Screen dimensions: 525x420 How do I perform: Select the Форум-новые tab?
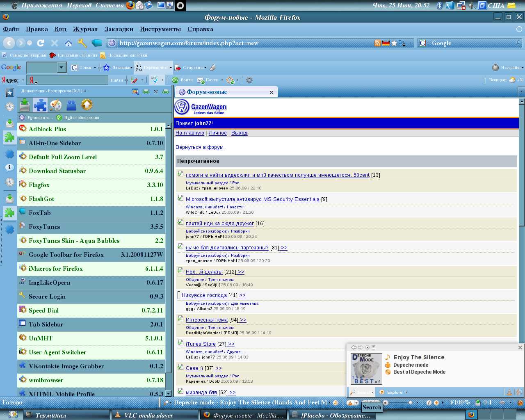pyautogui.click(x=226, y=92)
